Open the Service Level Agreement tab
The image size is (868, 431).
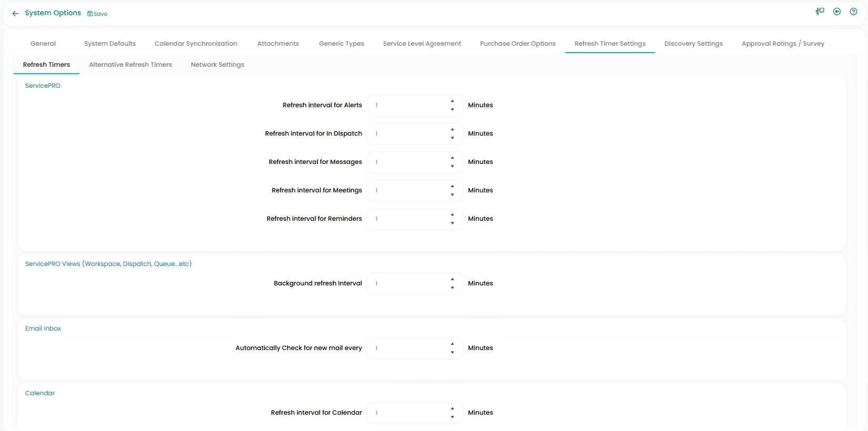coord(422,44)
